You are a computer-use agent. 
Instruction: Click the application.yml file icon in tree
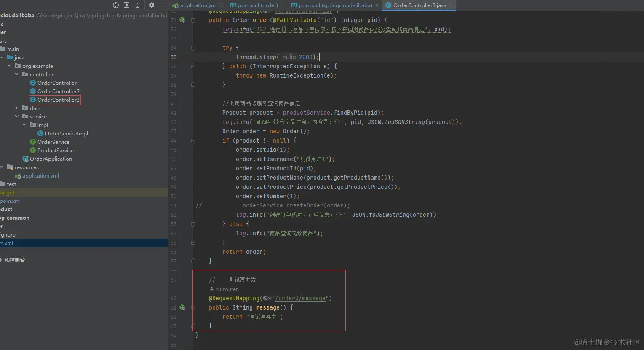(18, 176)
